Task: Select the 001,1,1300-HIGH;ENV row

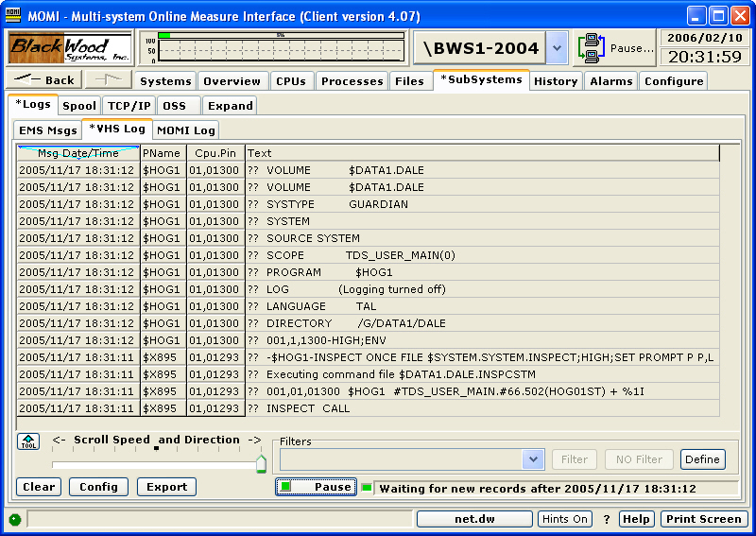Action: 369,340
